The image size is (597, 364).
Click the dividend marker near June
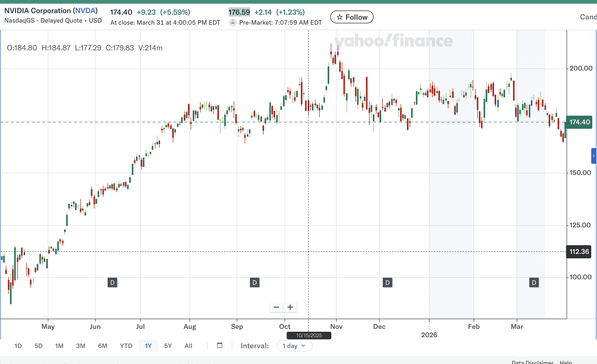click(x=112, y=283)
